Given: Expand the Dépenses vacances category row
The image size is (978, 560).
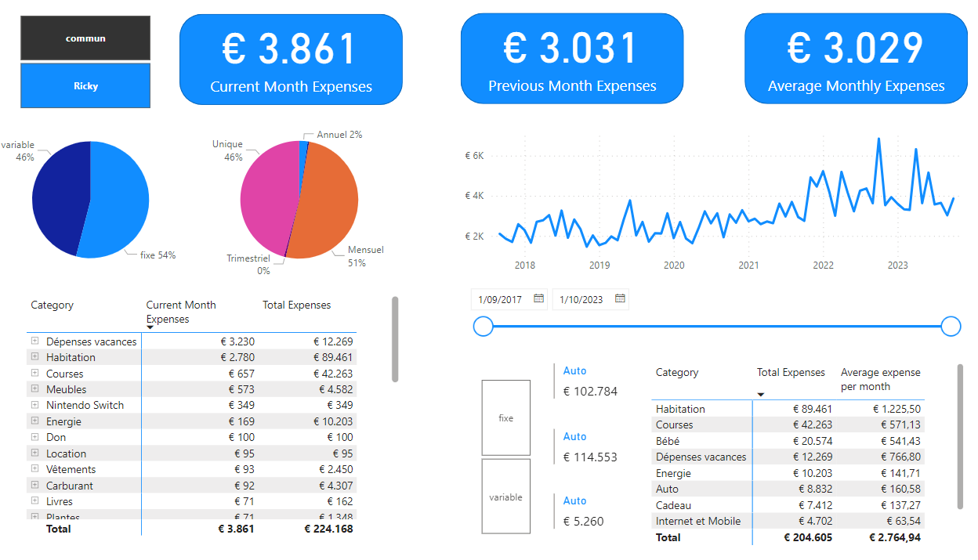Looking at the screenshot, I should 34,341.
